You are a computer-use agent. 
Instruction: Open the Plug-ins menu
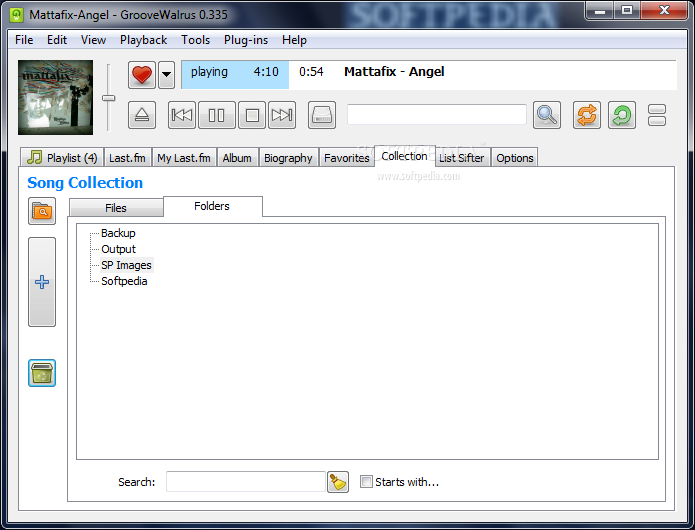(x=246, y=40)
